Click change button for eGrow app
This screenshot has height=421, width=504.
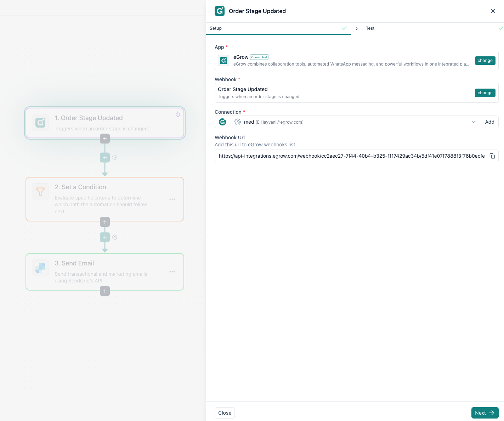(485, 61)
